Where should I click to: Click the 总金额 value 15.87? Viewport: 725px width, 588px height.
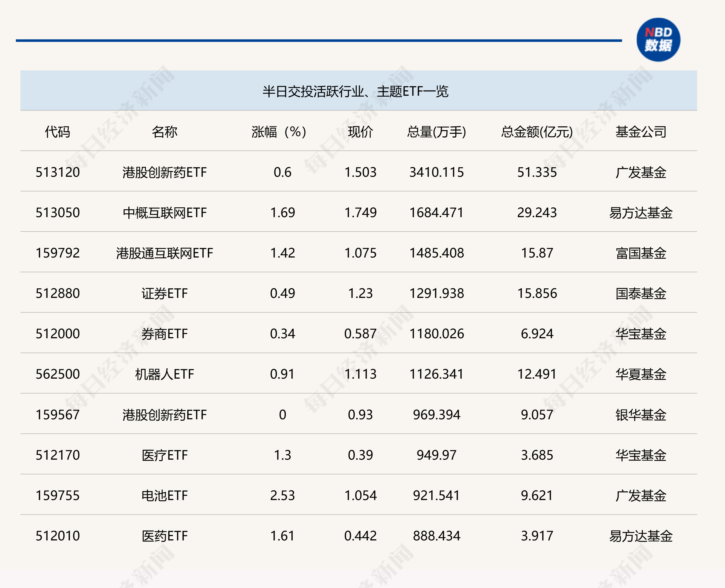[537, 253]
